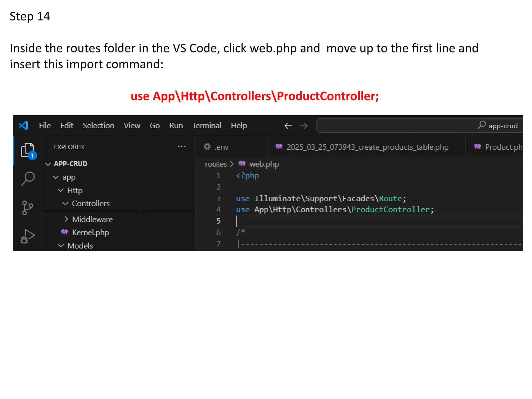Viewport: 532px width, 399px height.
Task: Open the Source Control activity icon
Action: point(28,208)
